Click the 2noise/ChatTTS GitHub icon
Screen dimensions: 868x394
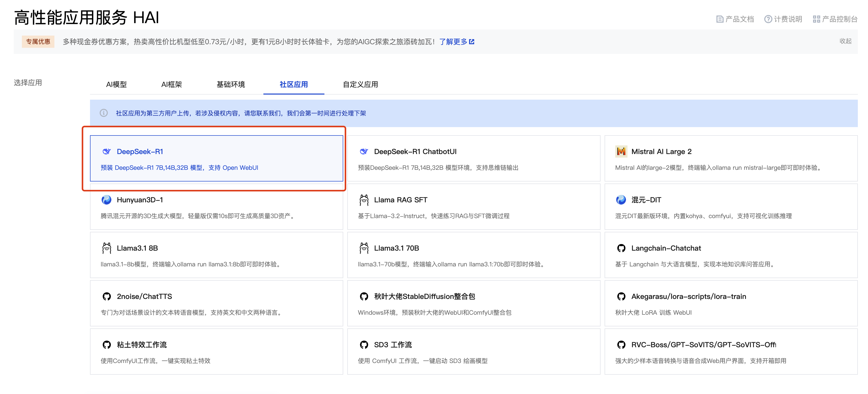(107, 296)
